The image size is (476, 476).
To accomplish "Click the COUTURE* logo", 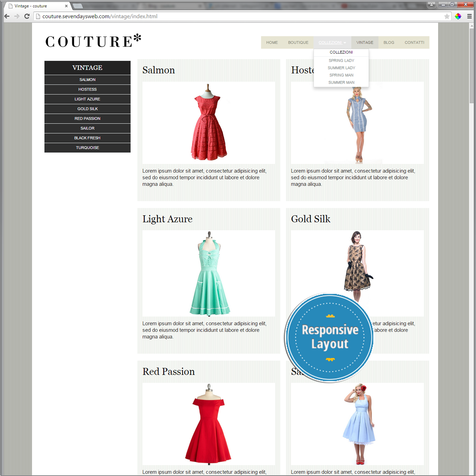I will [x=93, y=41].
